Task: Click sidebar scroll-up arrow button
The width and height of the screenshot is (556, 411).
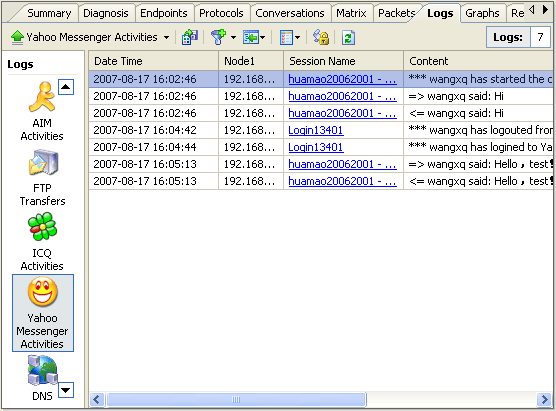Action: pyautogui.click(x=66, y=87)
